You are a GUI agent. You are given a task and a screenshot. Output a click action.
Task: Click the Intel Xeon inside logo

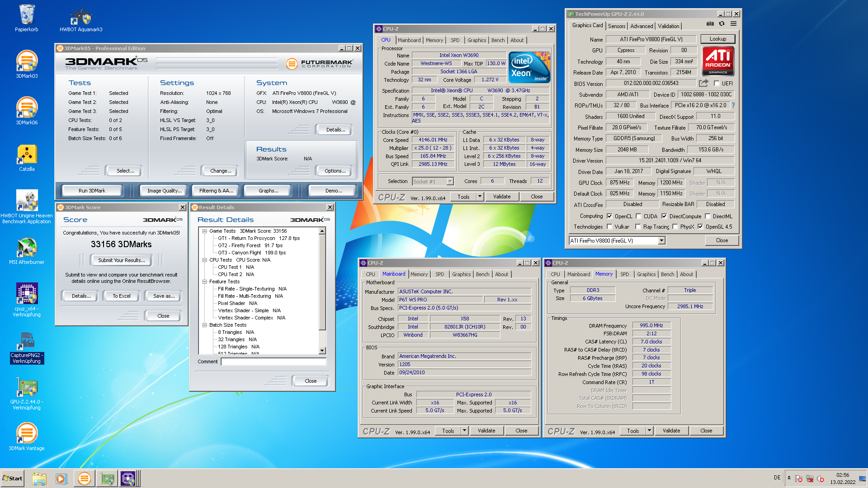coord(529,67)
